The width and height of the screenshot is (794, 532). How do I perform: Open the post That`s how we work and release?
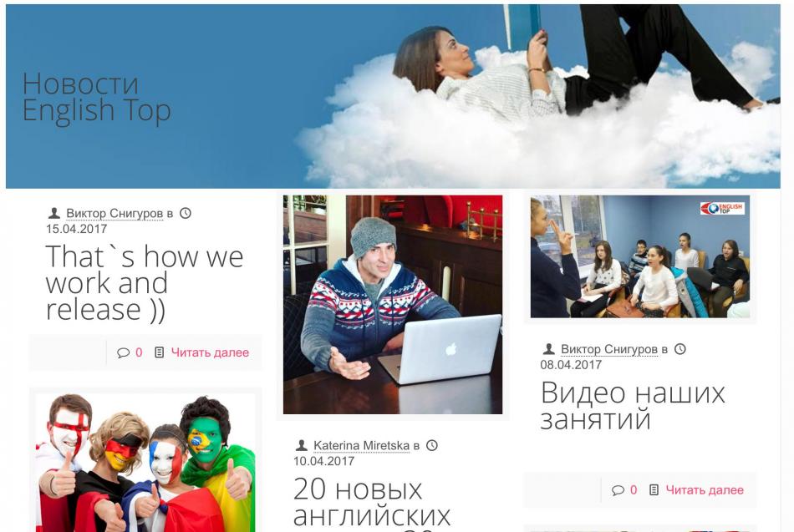(145, 283)
